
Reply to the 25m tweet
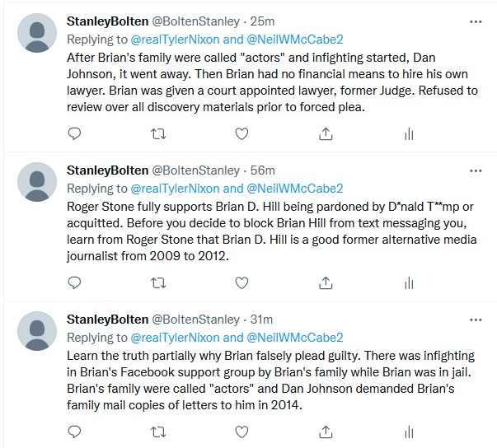click(74, 133)
